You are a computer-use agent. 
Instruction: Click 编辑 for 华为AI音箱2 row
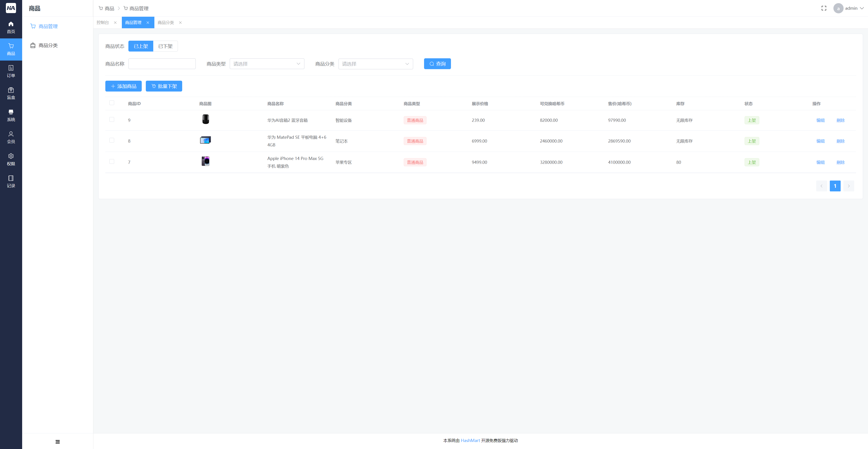[820, 120]
